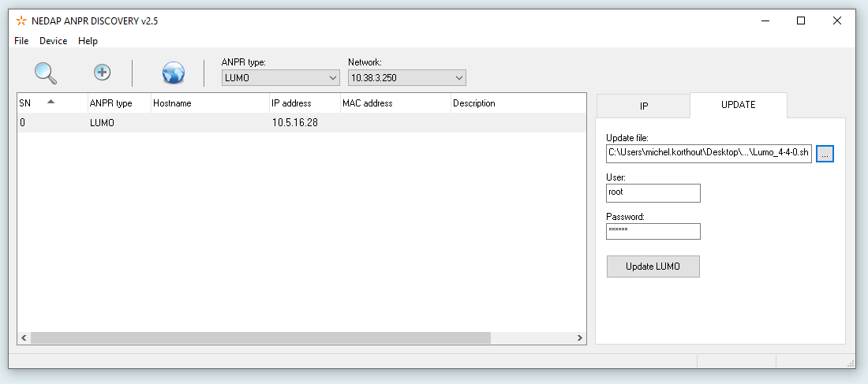Image resolution: width=868 pixels, height=384 pixels.
Task: Click the MAC address column header
Action: tap(395, 103)
